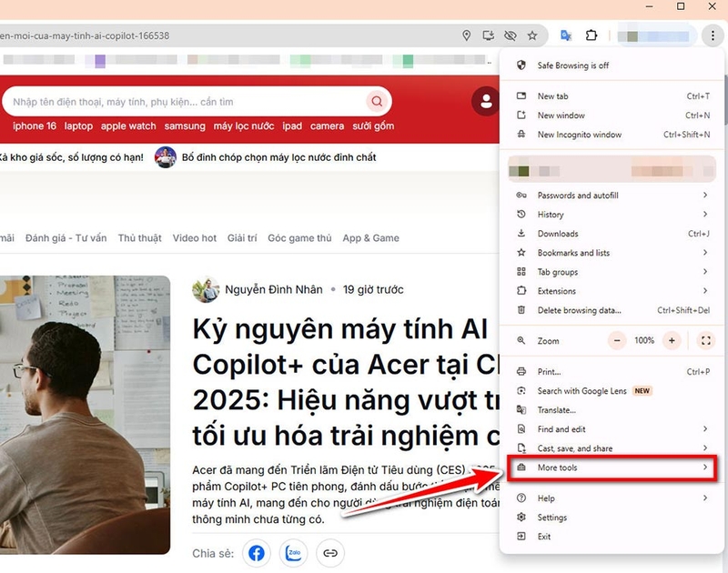Share article via Facebook icon
The image size is (728, 573).
point(257,553)
